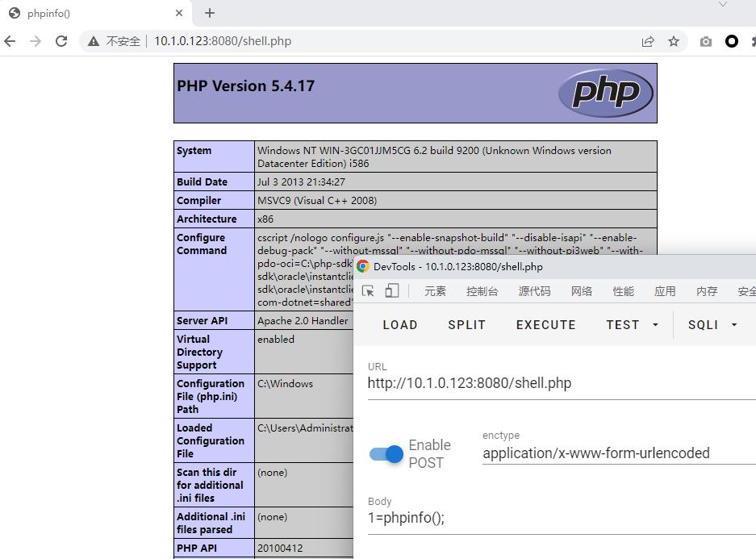Click the camera screenshot extension icon
The width and height of the screenshot is (756, 559).
point(706,41)
